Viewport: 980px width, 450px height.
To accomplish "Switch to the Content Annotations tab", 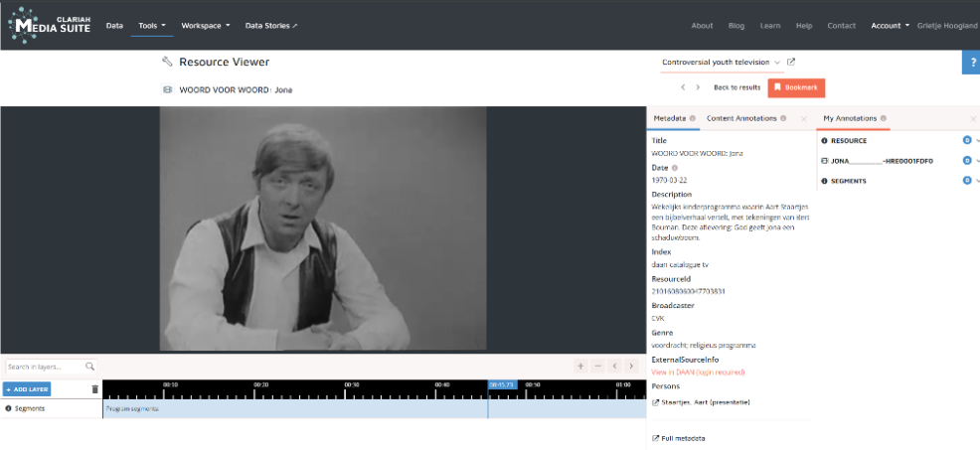I will click(741, 118).
